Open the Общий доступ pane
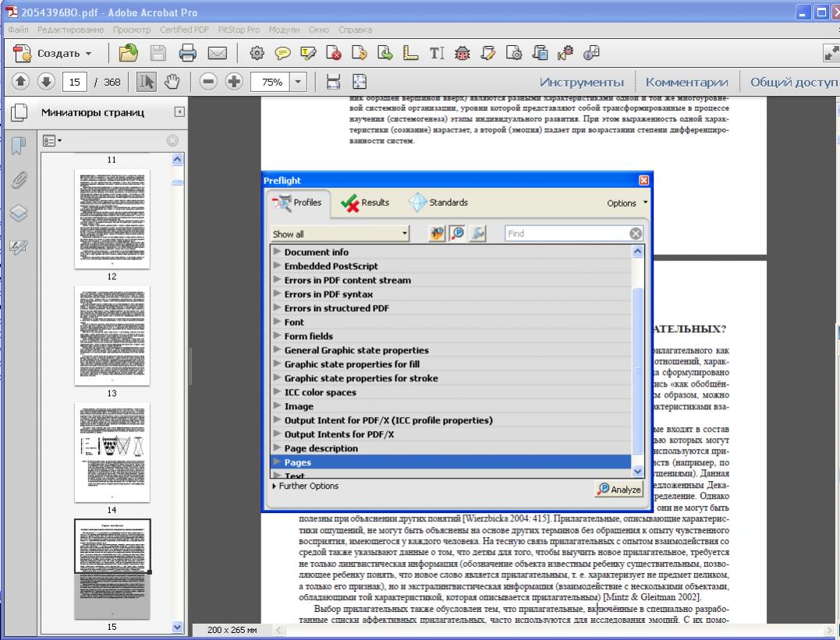The height and width of the screenshot is (640, 840). point(793,82)
